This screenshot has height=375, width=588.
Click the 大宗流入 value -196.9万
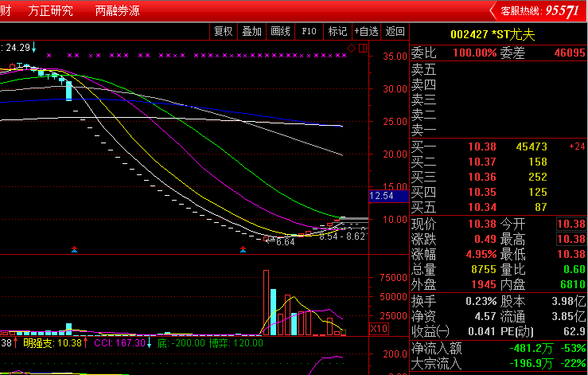click(x=532, y=364)
